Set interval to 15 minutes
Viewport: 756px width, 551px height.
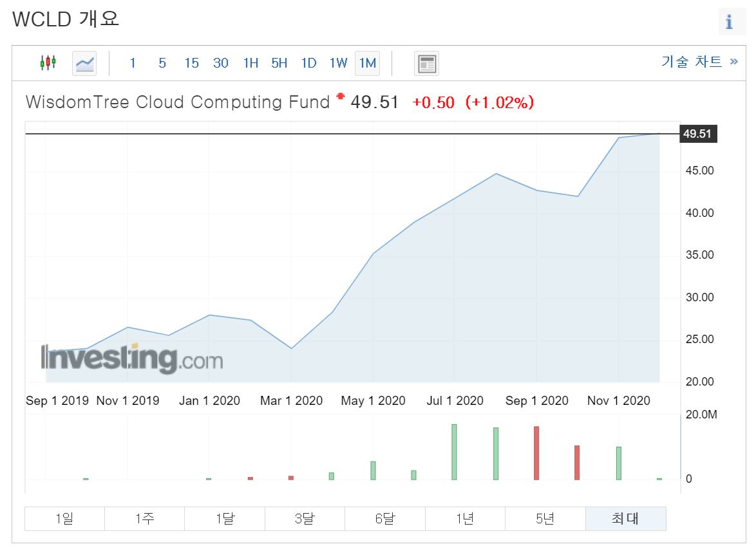click(191, 63)
